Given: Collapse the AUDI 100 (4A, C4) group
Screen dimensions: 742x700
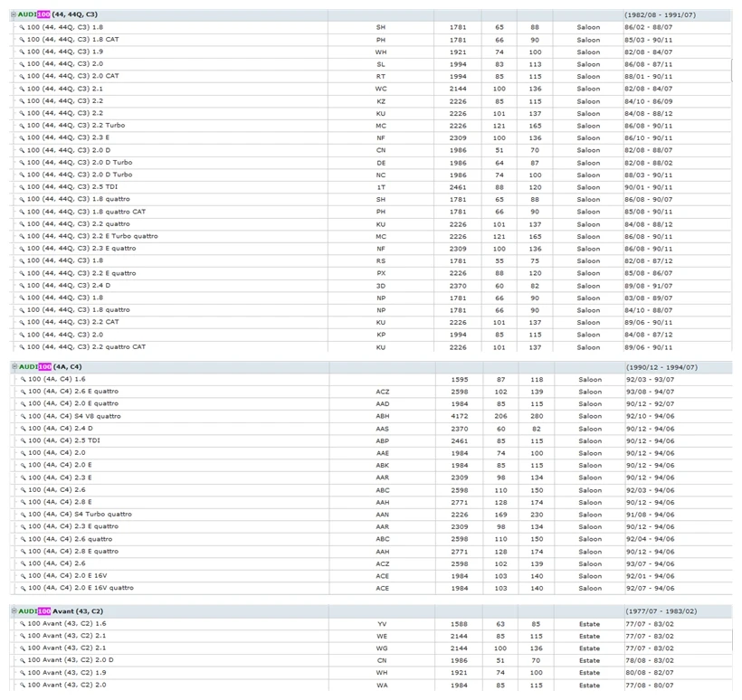Looking at the screenshot, I should click(14, 366).
